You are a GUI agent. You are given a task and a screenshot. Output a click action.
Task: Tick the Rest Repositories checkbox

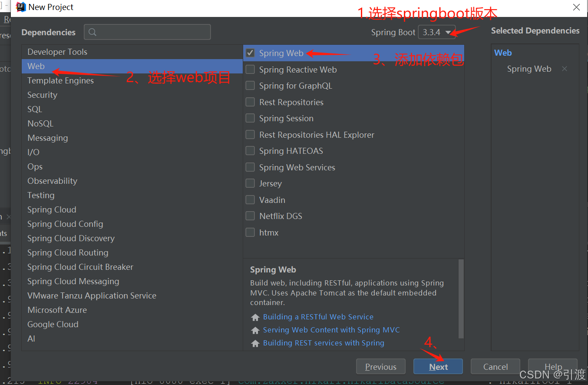pyautogui.click(x=250, y=102)
